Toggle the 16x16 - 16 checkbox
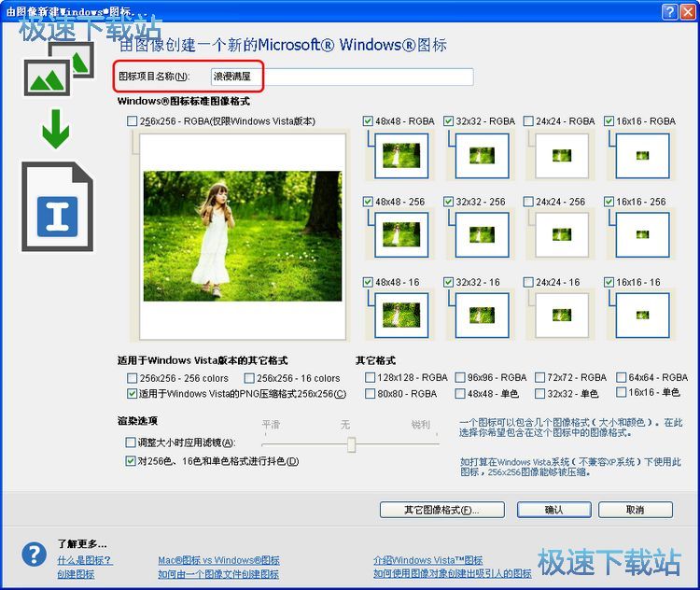Screen dimensions: 700x590 click(x=609, y=282)
